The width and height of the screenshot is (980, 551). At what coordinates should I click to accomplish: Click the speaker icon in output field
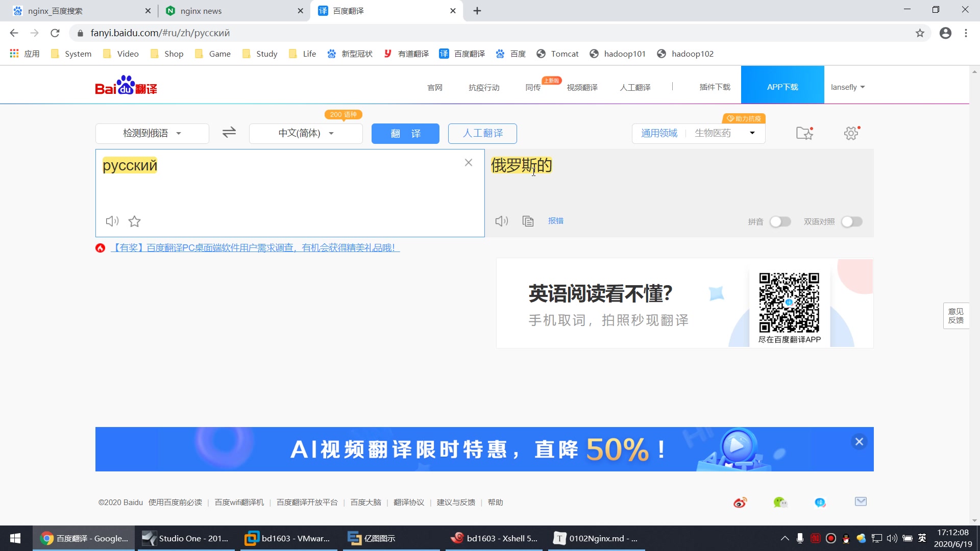502,221
